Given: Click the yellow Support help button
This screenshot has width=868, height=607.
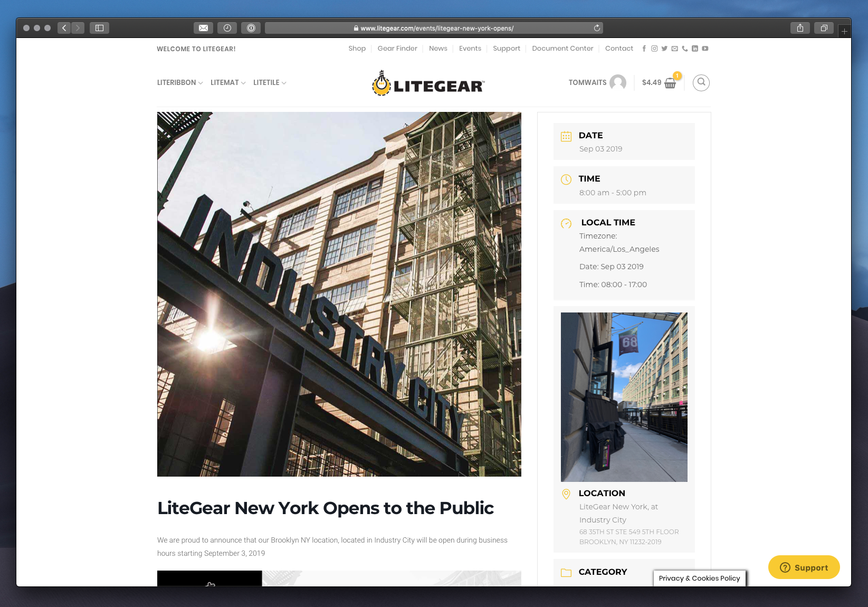Looking at the screenshot, I should pos(804,567).
